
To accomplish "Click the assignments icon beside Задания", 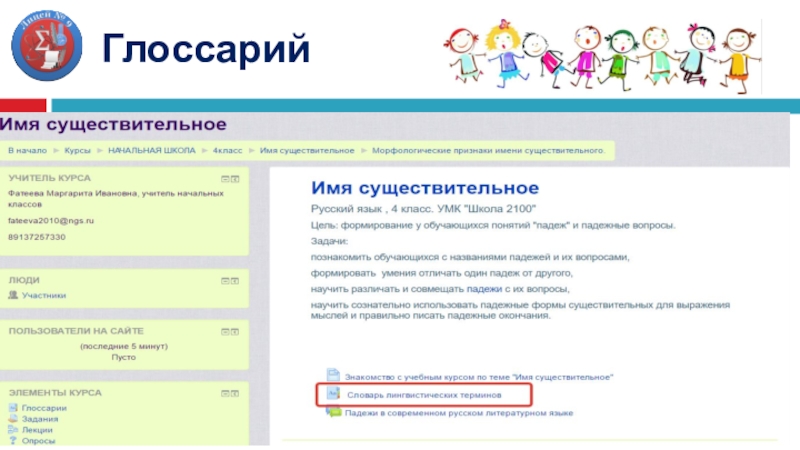I will tap(13, 418).
